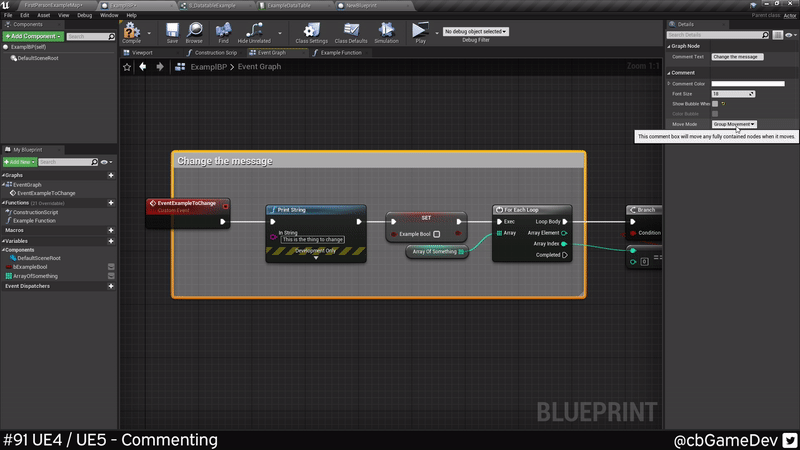
Task: Open view options eye in My Blueprint
Action: pos(106,162)
